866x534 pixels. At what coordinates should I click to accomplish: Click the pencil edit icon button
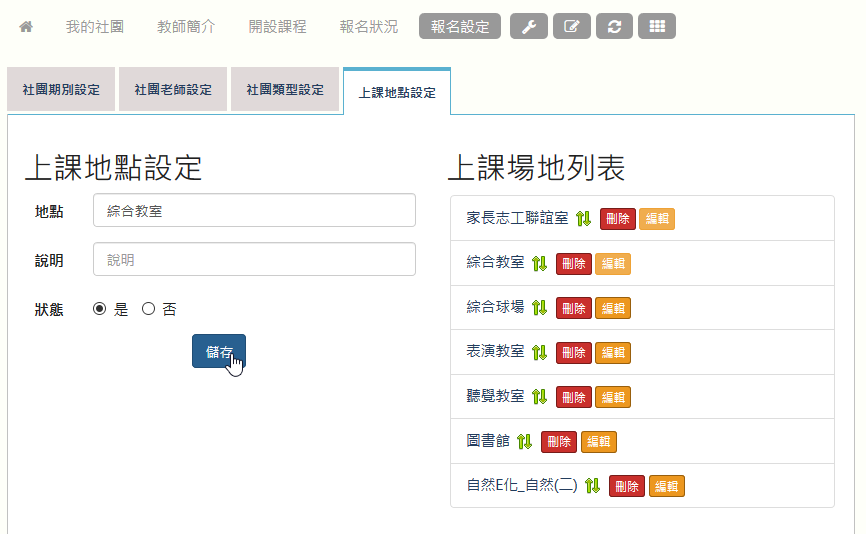(x=571, y=27)
